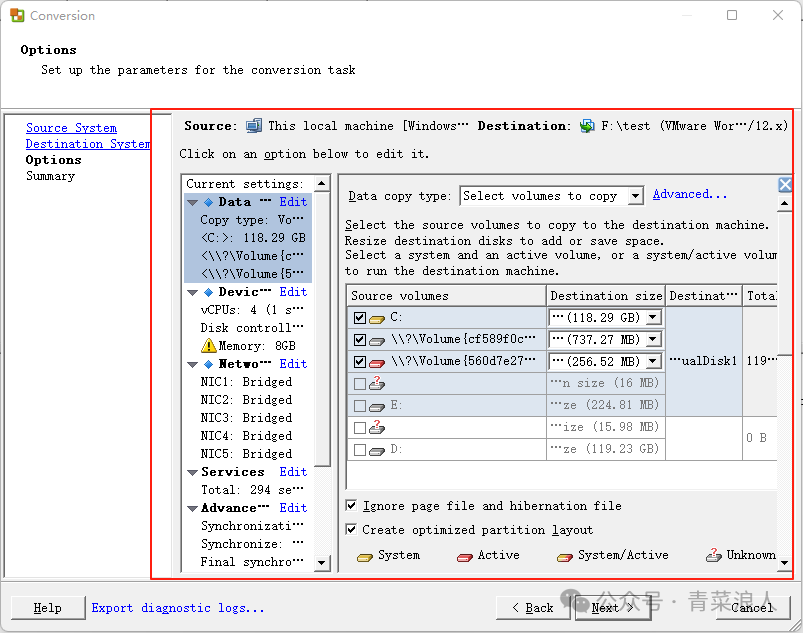Click the blue diamond icon beside Data
Screen dimensions: 803x633
coord(208,202)
